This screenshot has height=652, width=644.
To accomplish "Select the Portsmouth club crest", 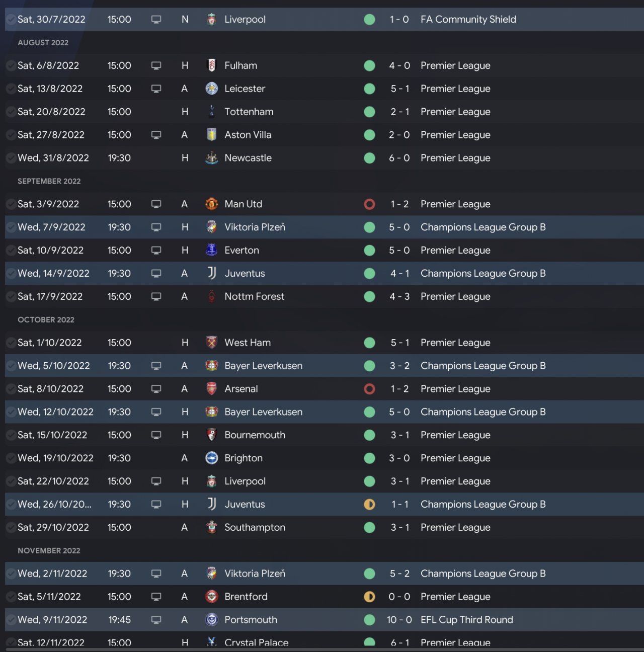I will pos(212,620).
